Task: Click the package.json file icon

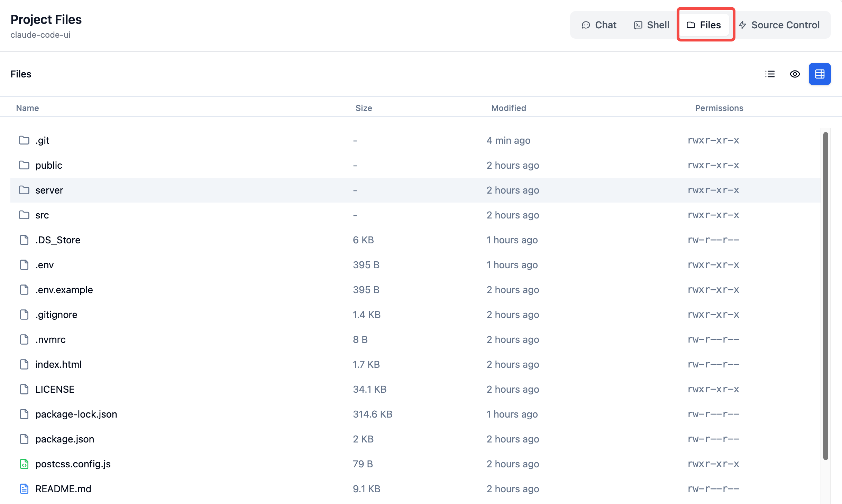Action: (24, 439)
